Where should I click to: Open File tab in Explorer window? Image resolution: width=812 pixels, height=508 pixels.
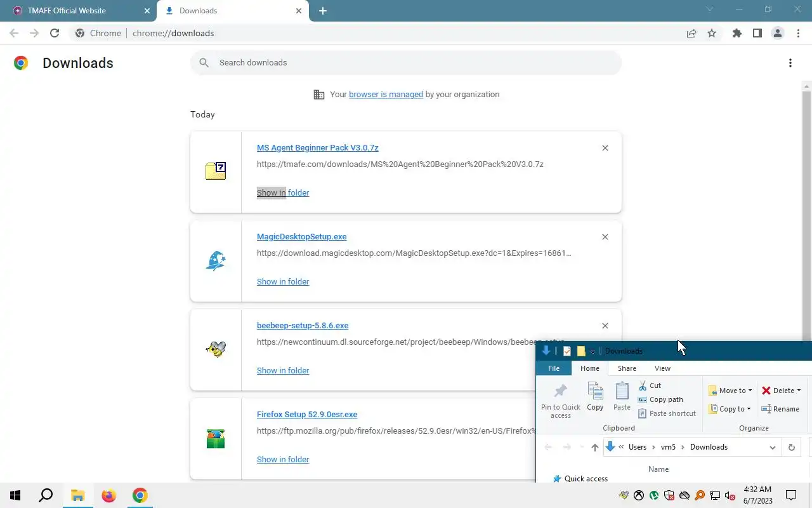tap(554, 368)
